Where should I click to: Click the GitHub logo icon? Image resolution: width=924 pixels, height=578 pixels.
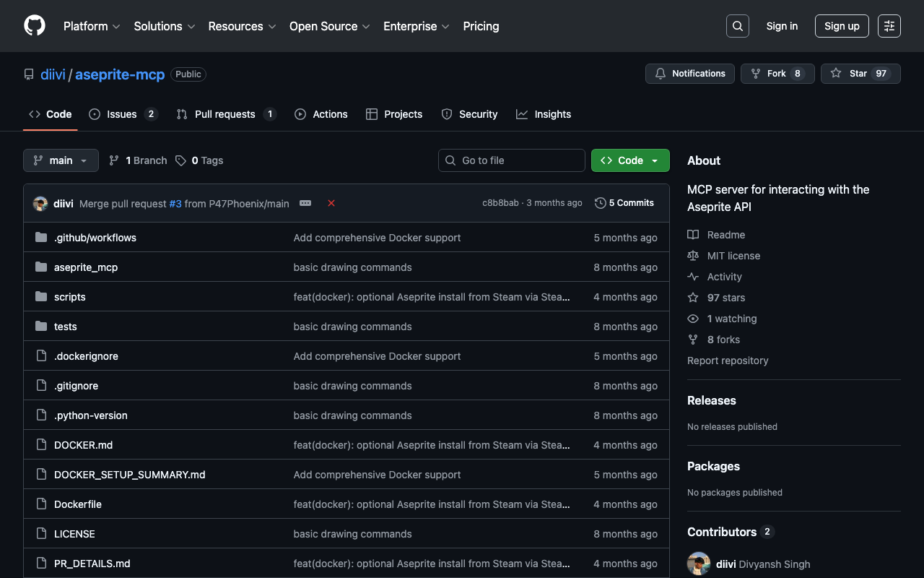click(35, 26)
